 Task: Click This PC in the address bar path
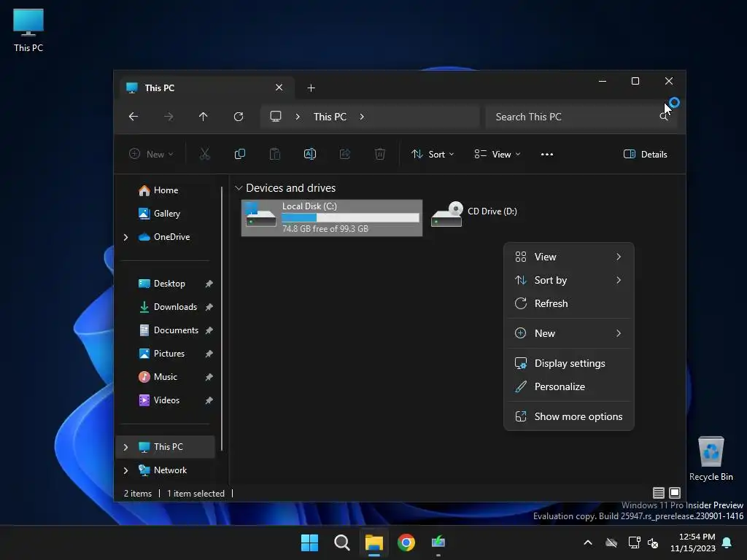pyautogui.click(x=330, y=117)
